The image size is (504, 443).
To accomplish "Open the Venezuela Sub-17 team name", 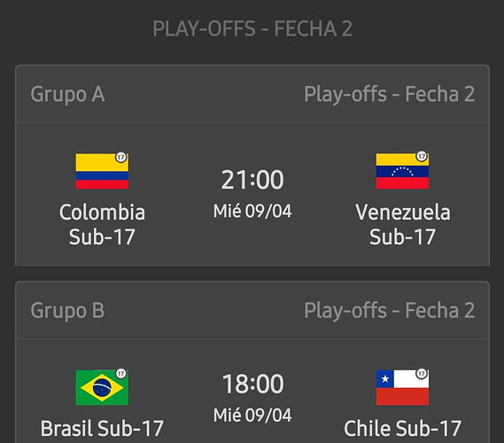I will (403, 224).
